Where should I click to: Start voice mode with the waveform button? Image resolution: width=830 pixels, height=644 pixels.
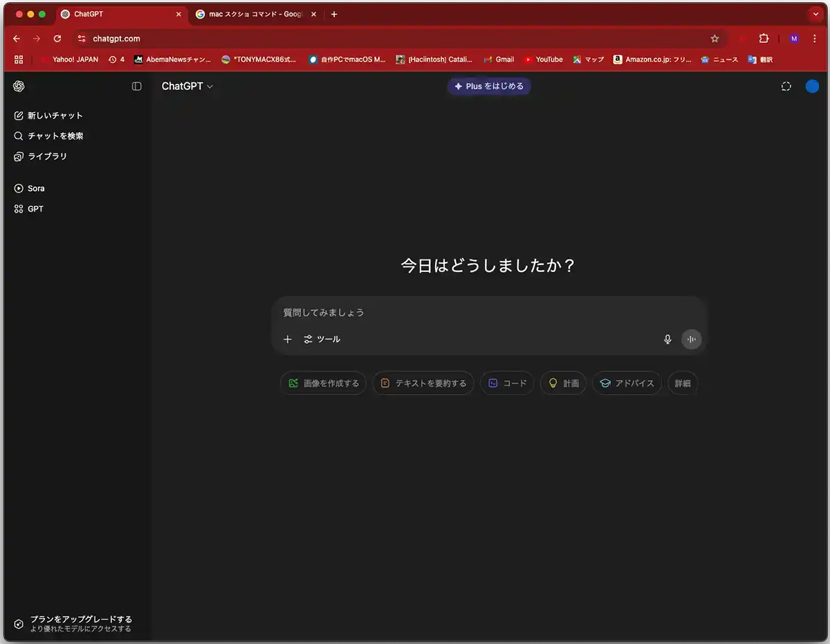(691, 339)
